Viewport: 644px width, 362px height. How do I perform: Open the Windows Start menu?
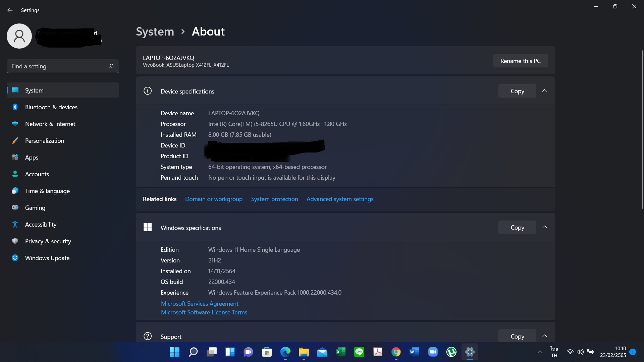pyautogui.click(x=174, y=352)
